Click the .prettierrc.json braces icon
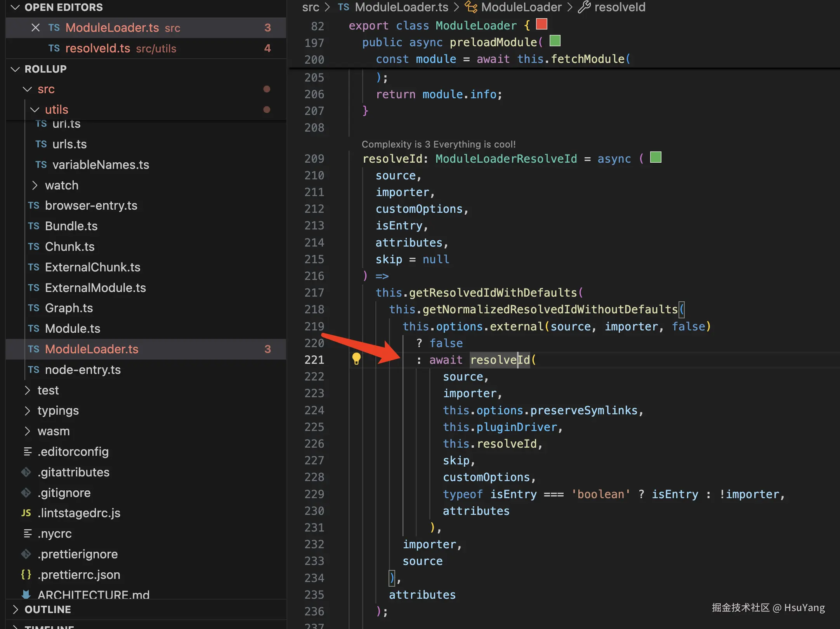This screenshot has height=629, width=840. (26, 574)
